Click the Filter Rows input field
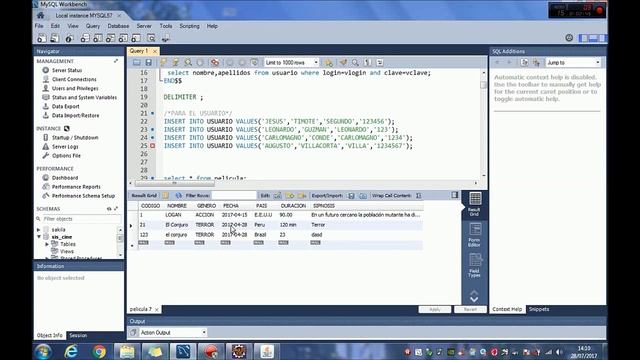Viewport: 640px width, 360px height. click(234, 196)
